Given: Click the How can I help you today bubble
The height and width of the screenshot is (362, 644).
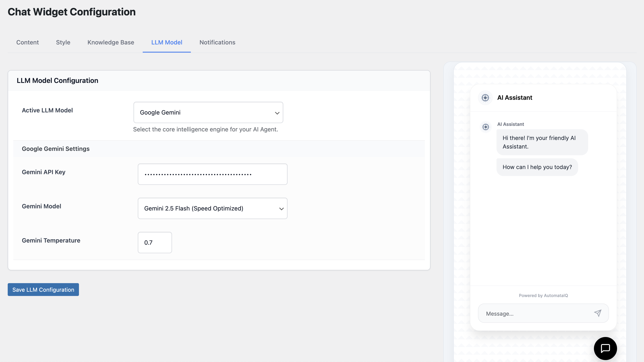Looking at the screenshot, I should pyautogui.click(x=537, y=167).
